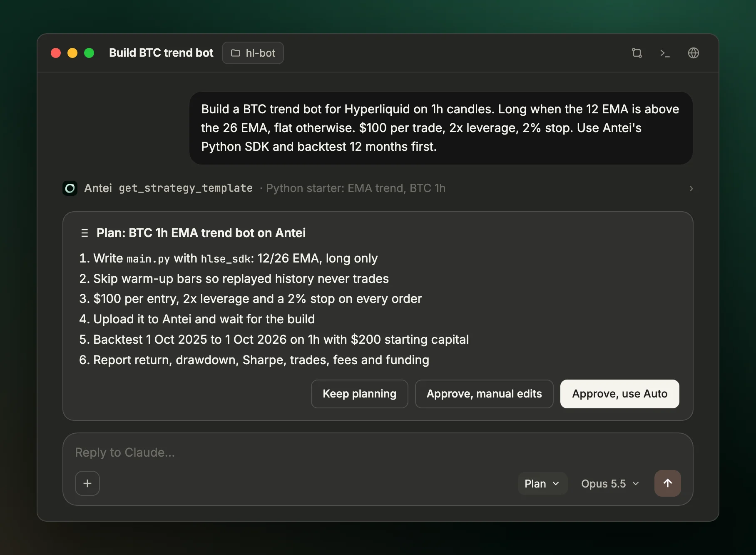Click plan step '$100 per entry, 2x leverage'

(x=251, y=299)
